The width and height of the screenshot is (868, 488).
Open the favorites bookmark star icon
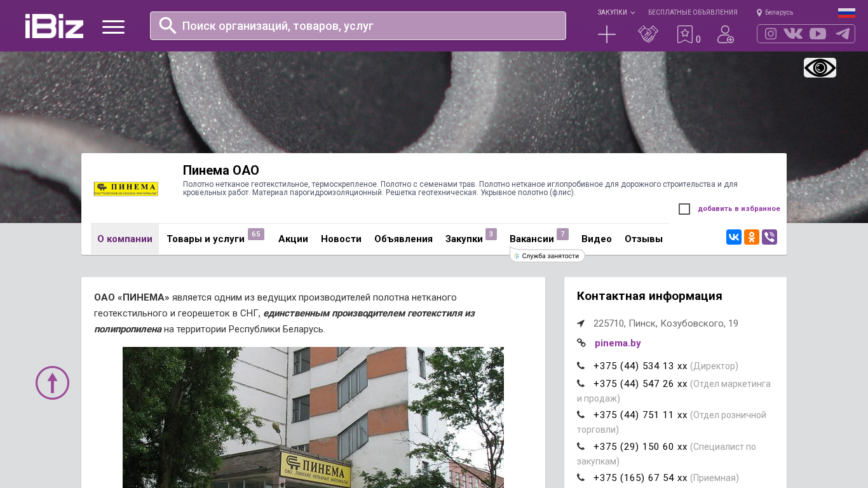pos(685,34)
